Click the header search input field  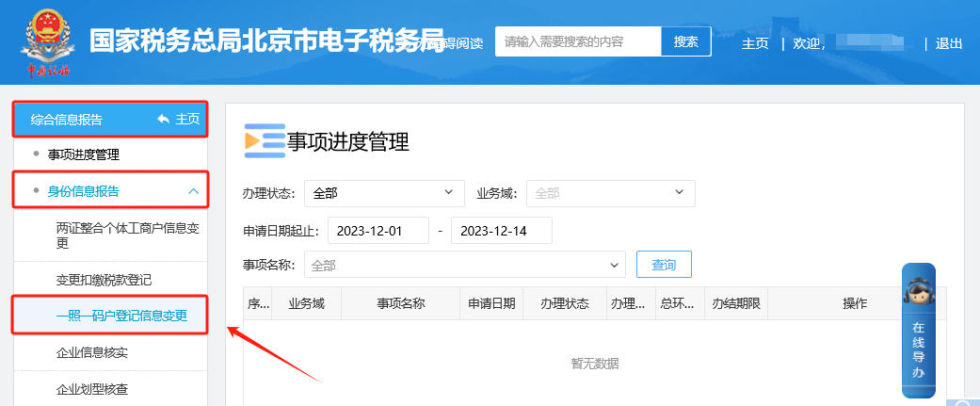pos(578,42)
